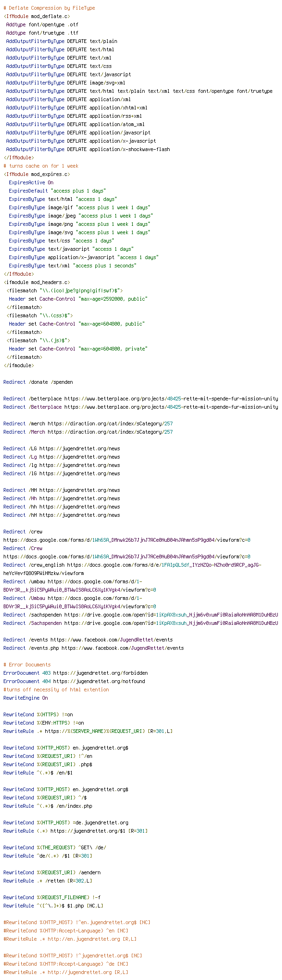The image size is (282, 980).
Task: Select the uppercase 'Redirect /HH' line
Action: [x=61, y=490]
